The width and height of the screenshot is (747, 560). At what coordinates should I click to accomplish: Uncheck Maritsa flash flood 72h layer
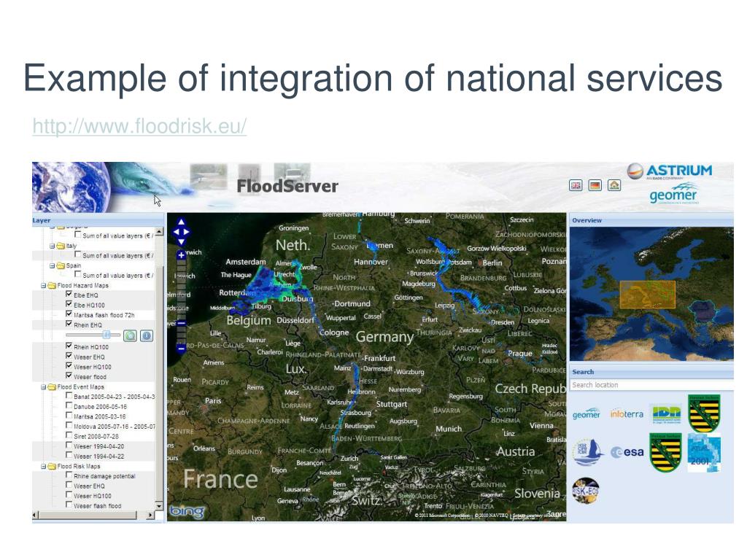click(x=69, y=314)
